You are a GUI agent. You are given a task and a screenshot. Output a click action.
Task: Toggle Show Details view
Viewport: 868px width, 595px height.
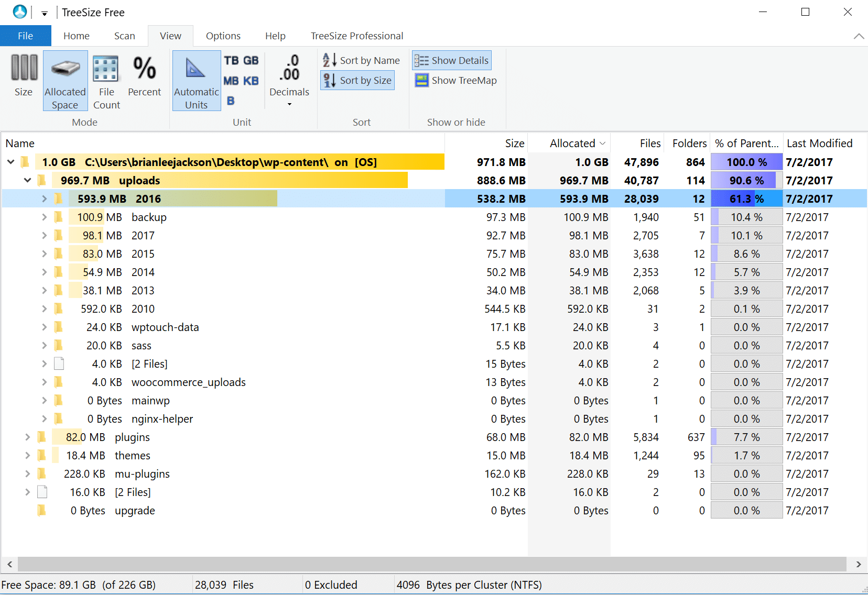click(x=451, y=60)
